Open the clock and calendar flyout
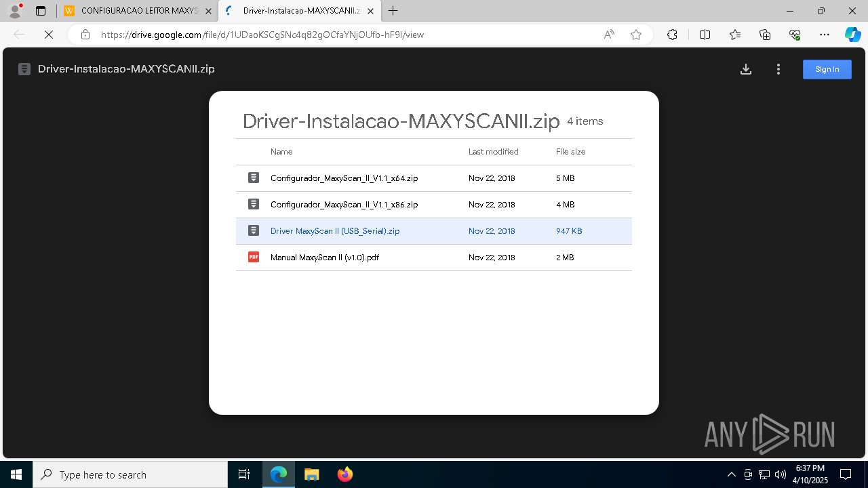The width and height of the screenshot is (868, 488). (811, 474)
